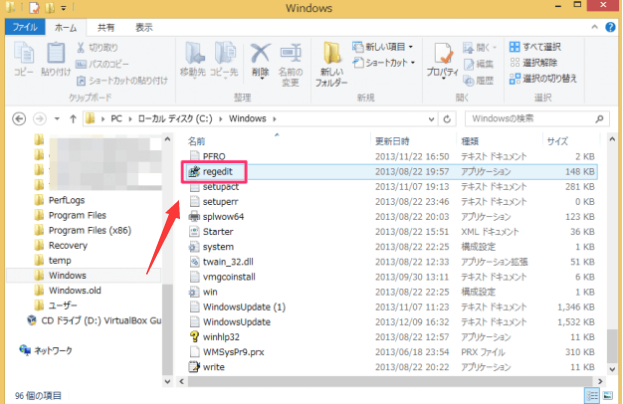Sort by サイズ column header
623x404 pixels.
pos(557,141)
